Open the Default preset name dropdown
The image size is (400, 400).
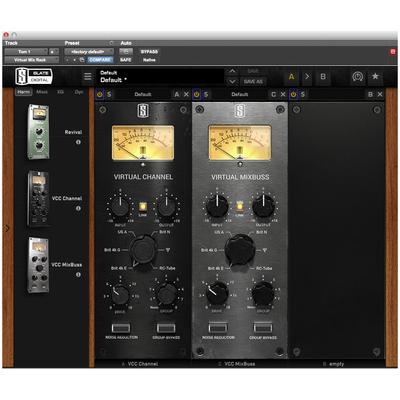click(x=114, y=80)
